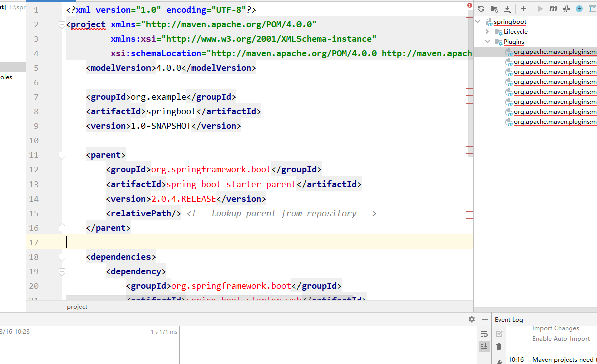The height and width of the screenshot is (364, 597).
Task: Click the Plugins folder icon
Action: coord(499,42)
